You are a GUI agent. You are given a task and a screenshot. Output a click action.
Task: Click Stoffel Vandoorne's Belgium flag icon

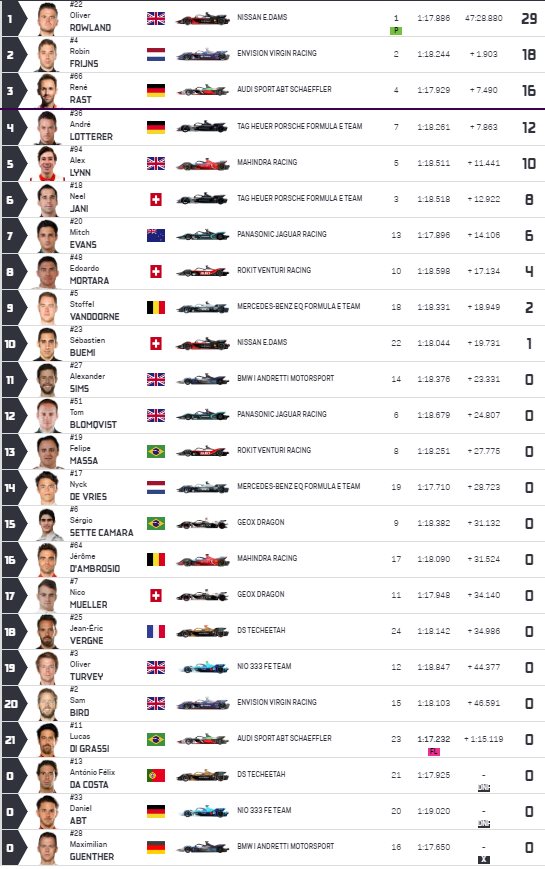click(156, 307)
